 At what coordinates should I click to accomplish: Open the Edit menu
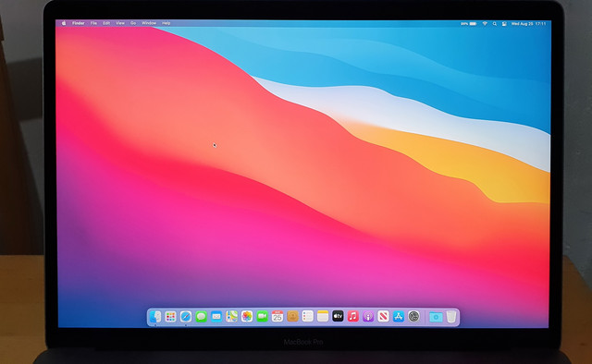(x=106, y=23)
